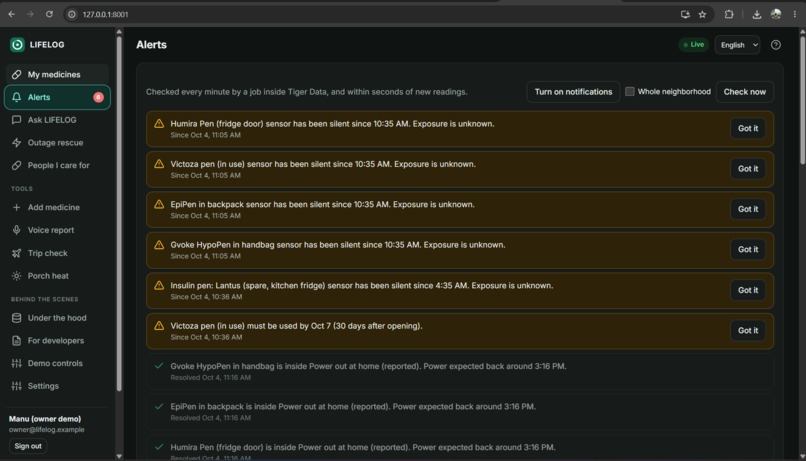Click the browser back arrow

(x=11, y=14)
